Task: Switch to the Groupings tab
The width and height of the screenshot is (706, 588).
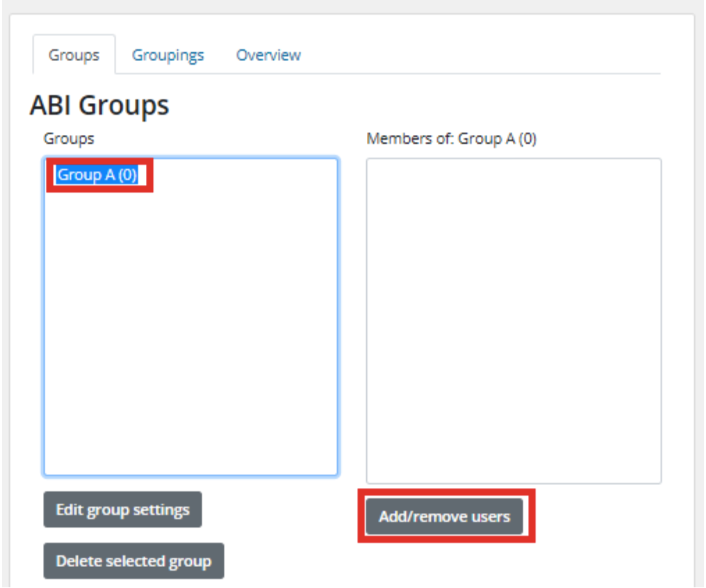Action: tap(167, 55)
